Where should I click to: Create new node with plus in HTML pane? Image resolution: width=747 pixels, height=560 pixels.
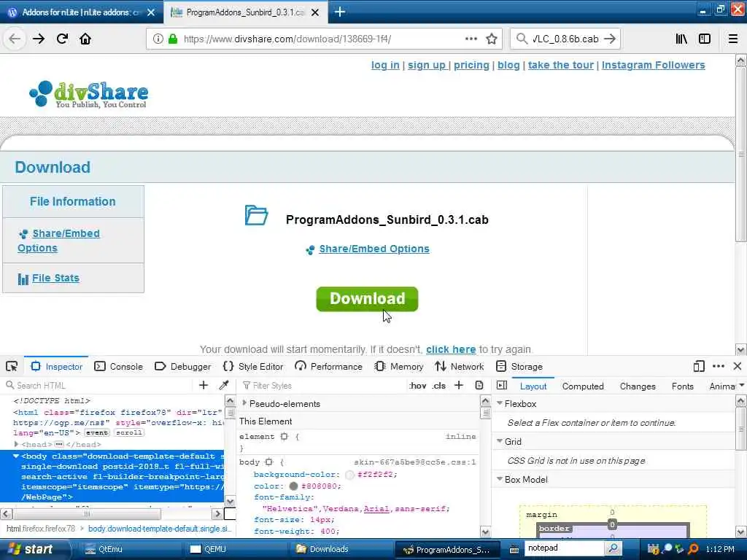tap(204, 385)
